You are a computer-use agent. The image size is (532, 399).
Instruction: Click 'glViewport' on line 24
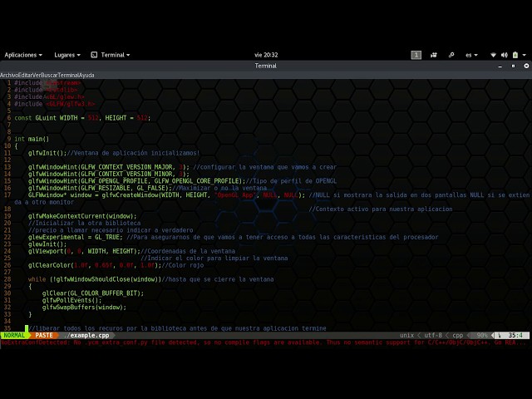coord(46,251)
